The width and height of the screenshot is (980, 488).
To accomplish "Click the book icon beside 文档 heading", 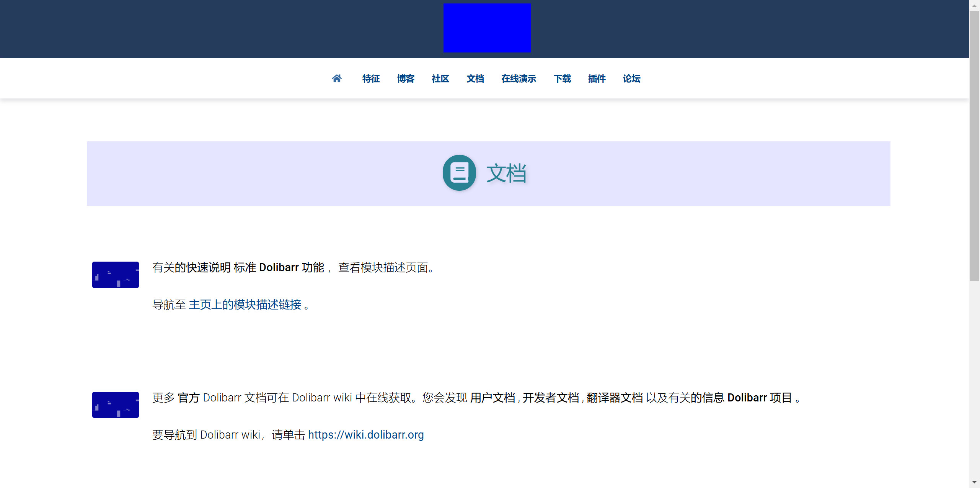I will [x=459, y=173].
